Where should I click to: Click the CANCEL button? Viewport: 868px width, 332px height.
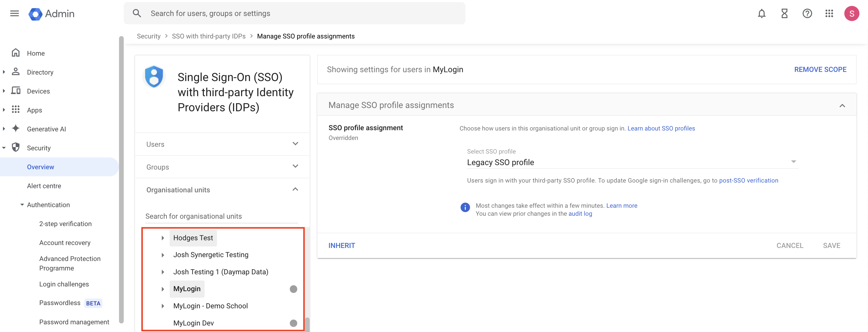790,246
